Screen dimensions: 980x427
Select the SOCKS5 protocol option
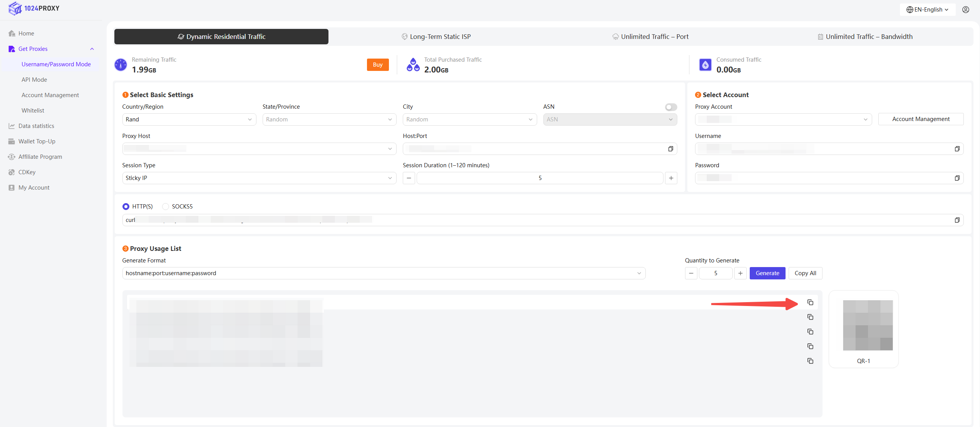point(166,207)
